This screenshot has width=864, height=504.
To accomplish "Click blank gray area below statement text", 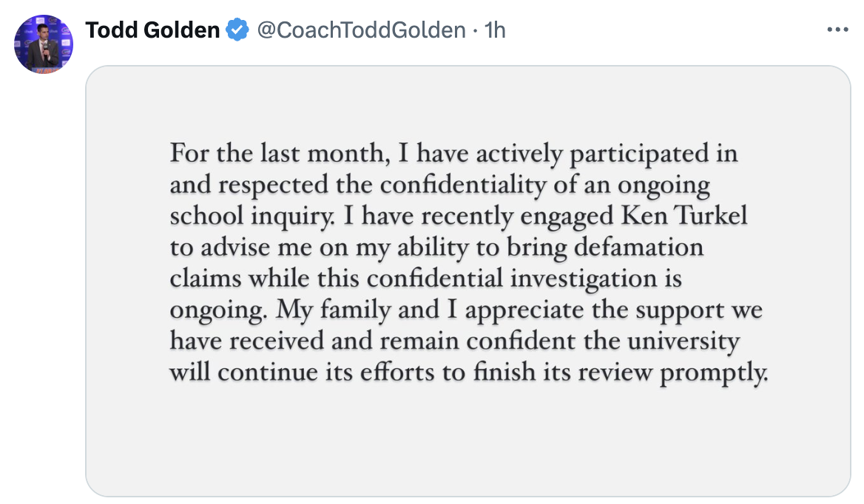I will point(468,440).
